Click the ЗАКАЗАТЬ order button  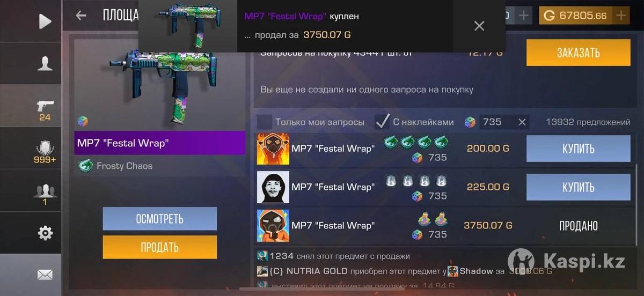(x=578, y=53)
